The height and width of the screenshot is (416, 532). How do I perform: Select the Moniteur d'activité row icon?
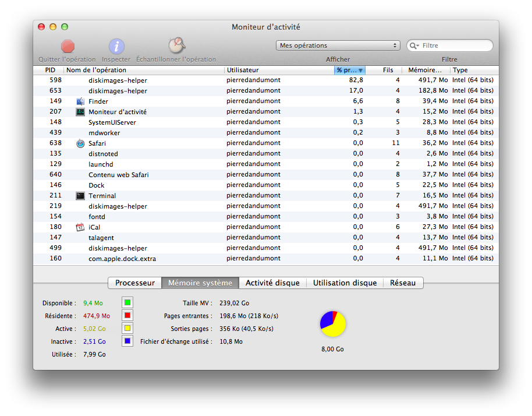[x=80, y=112]
